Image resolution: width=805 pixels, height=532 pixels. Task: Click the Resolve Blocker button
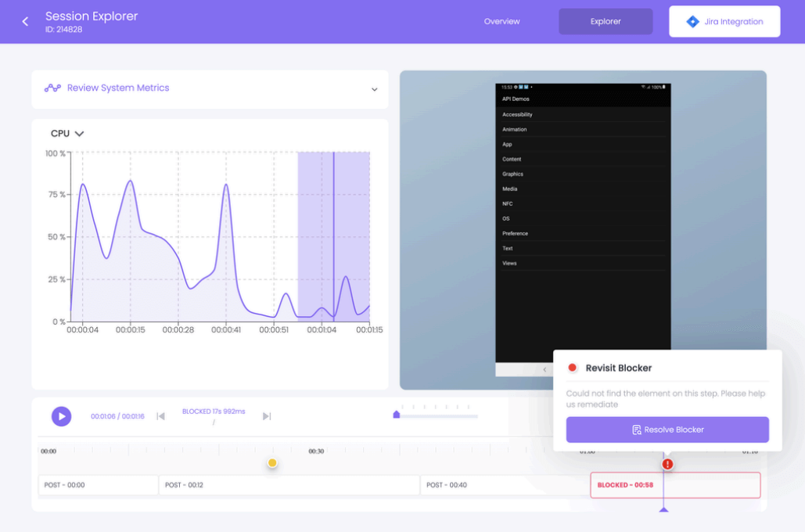667,430
